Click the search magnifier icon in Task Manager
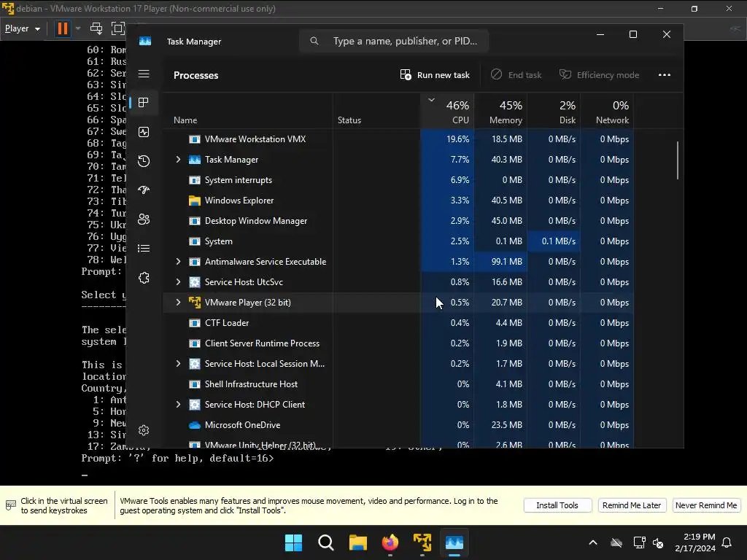 pos(314,41)
